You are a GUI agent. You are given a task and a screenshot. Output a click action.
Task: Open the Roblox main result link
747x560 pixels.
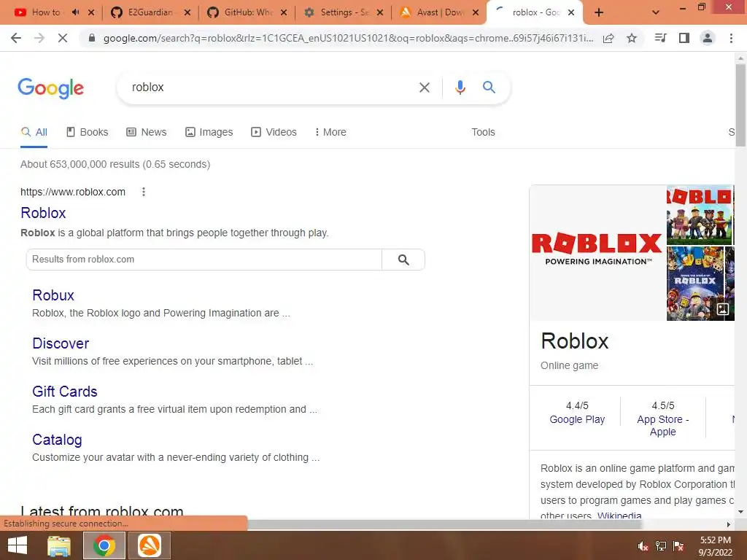click(43, 213)
